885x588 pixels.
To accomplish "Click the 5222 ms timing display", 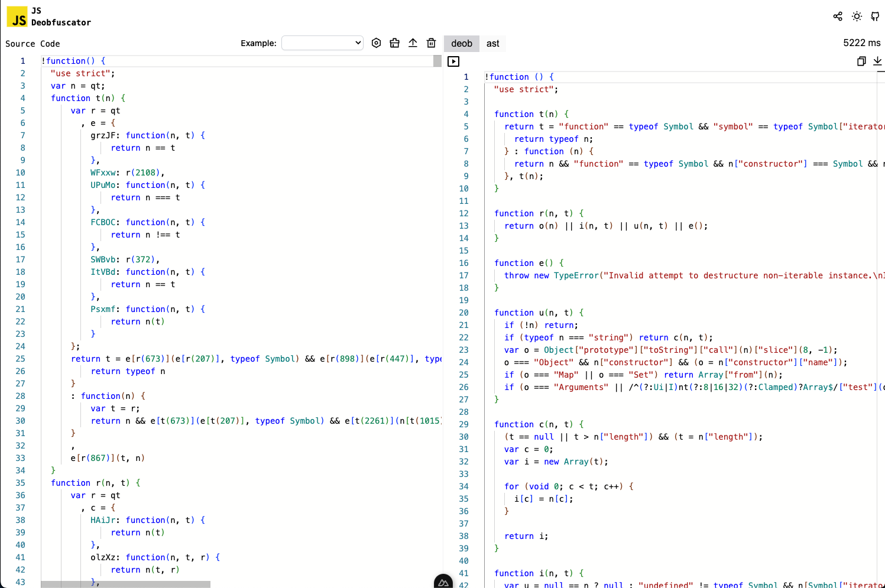I will coord(861,43).
